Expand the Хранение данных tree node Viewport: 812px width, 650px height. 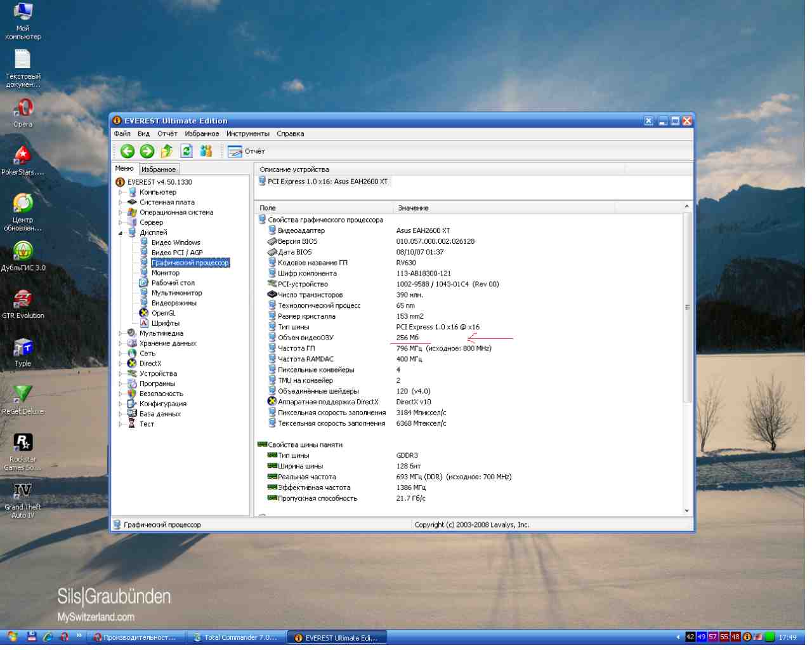(121, 343)
